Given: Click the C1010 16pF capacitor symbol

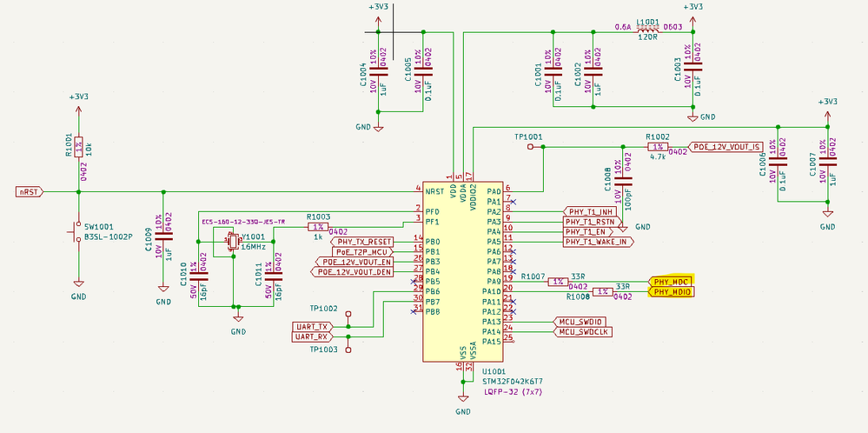Looking at the screenshot, I should [x=198, y=276].
